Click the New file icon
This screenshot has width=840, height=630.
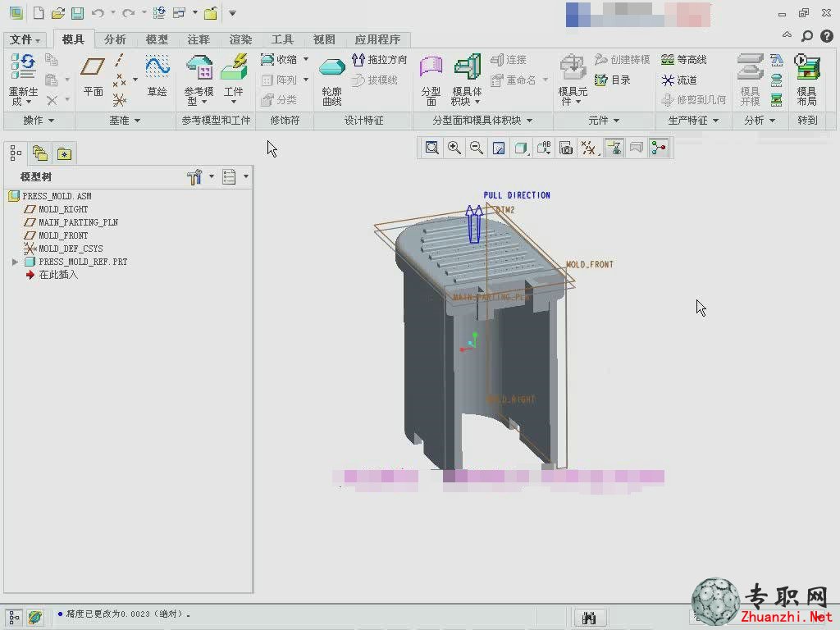(x=39, y=13)
